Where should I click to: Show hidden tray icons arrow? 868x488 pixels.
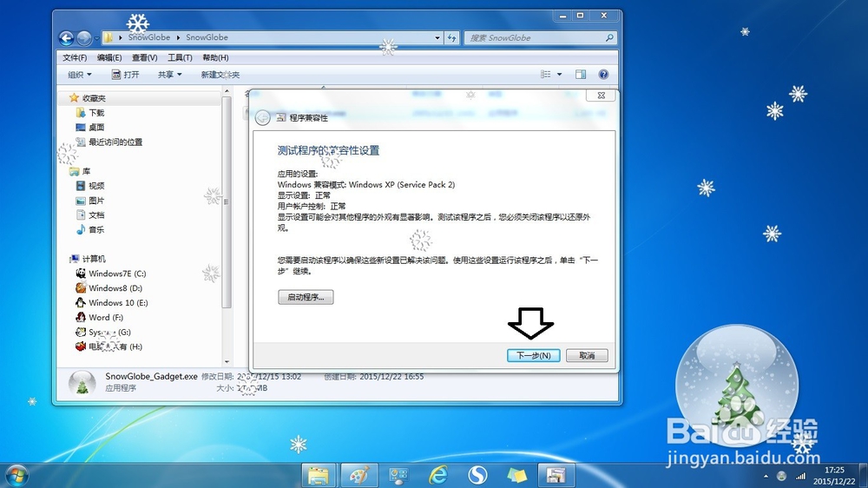[766, 476]
